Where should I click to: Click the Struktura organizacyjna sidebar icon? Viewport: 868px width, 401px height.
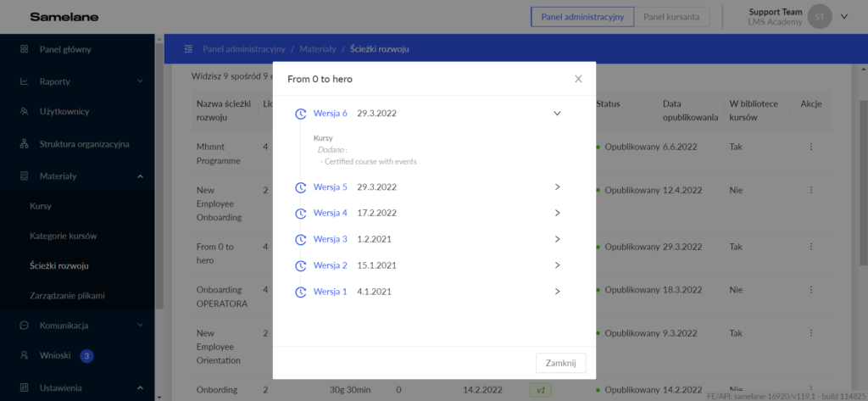pos(24,143)
